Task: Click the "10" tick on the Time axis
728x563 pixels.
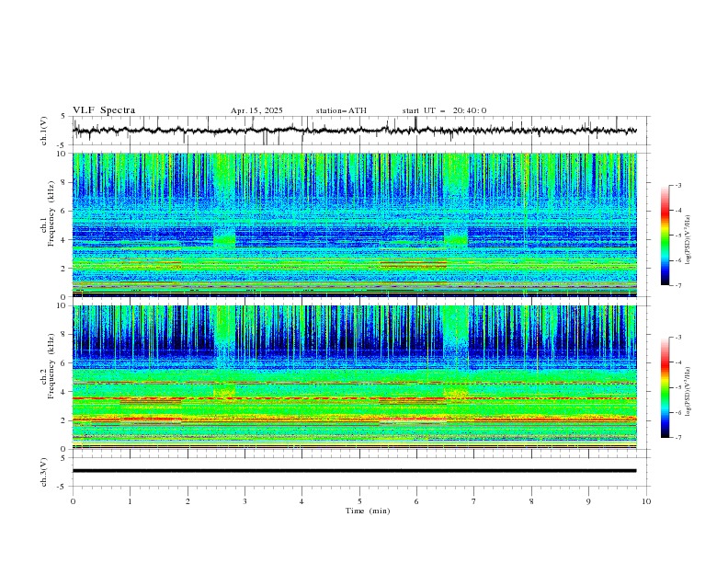Action: pos(646,501)
